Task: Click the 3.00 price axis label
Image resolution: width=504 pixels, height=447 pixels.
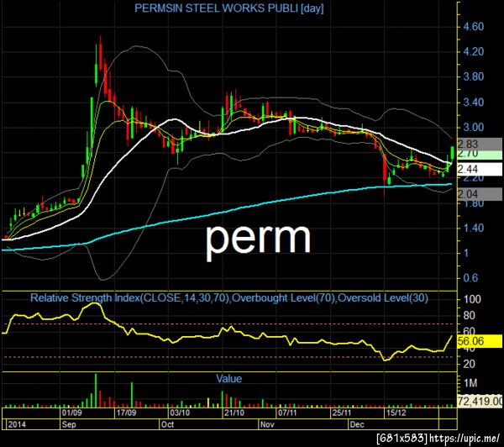Action: point(473,128)
